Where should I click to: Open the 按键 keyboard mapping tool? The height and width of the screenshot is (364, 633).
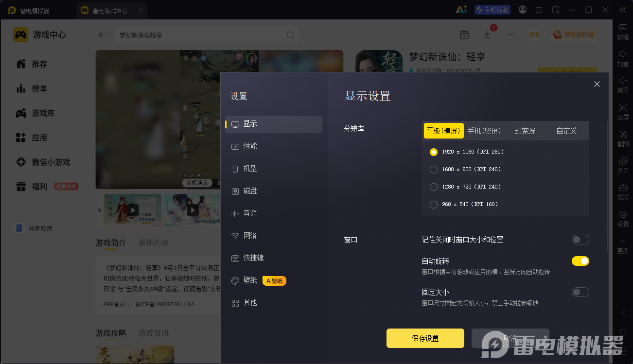point(623,32)
